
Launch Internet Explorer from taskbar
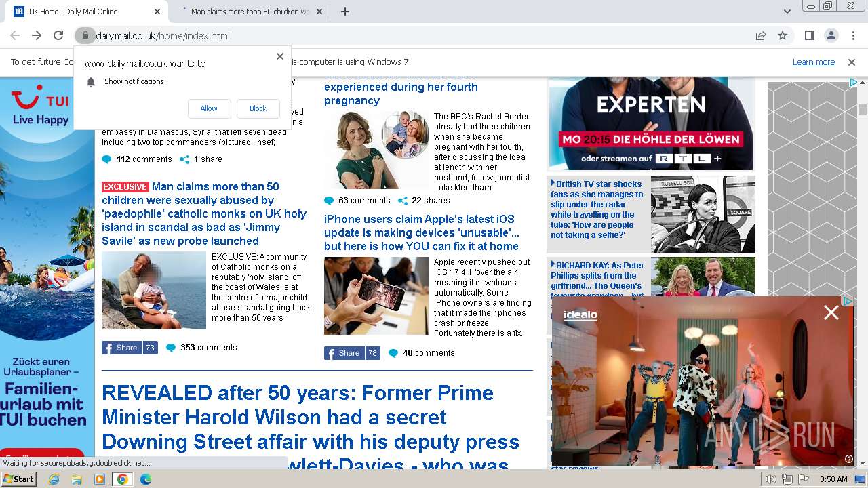tap(54, 479)
